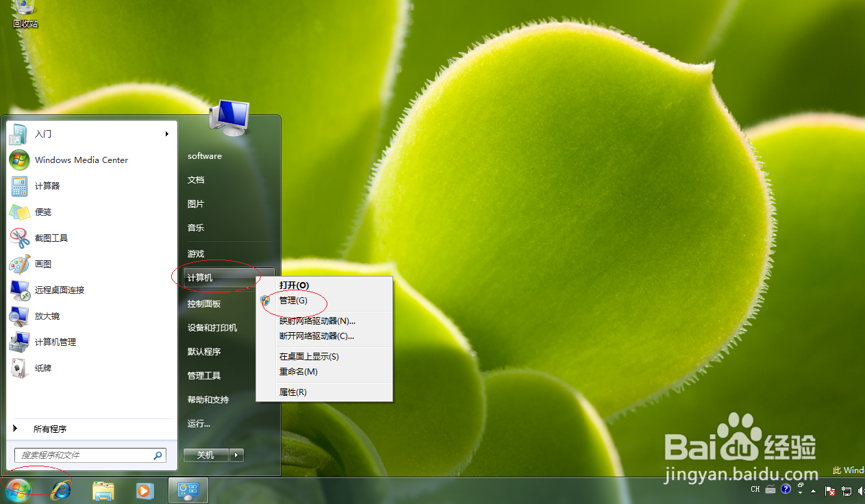Open the language bar options dropdown
The height and width of the screenshot is (504, 865).
point(801,494)
